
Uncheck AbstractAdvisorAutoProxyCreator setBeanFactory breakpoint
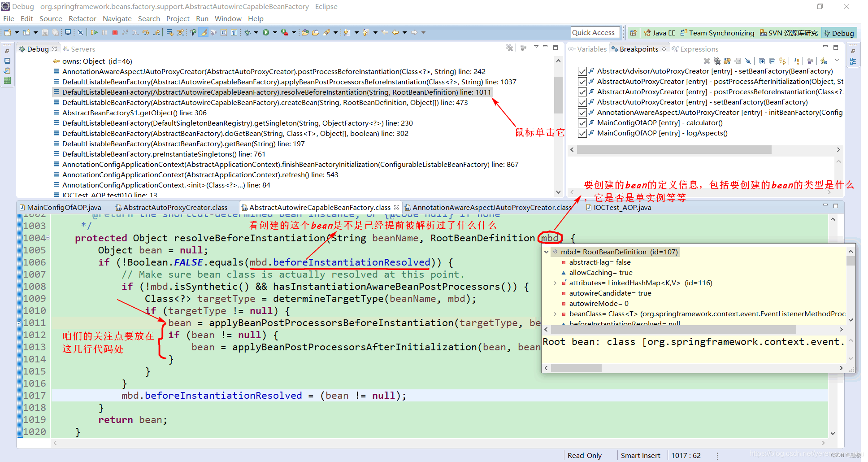coord(582,71)
